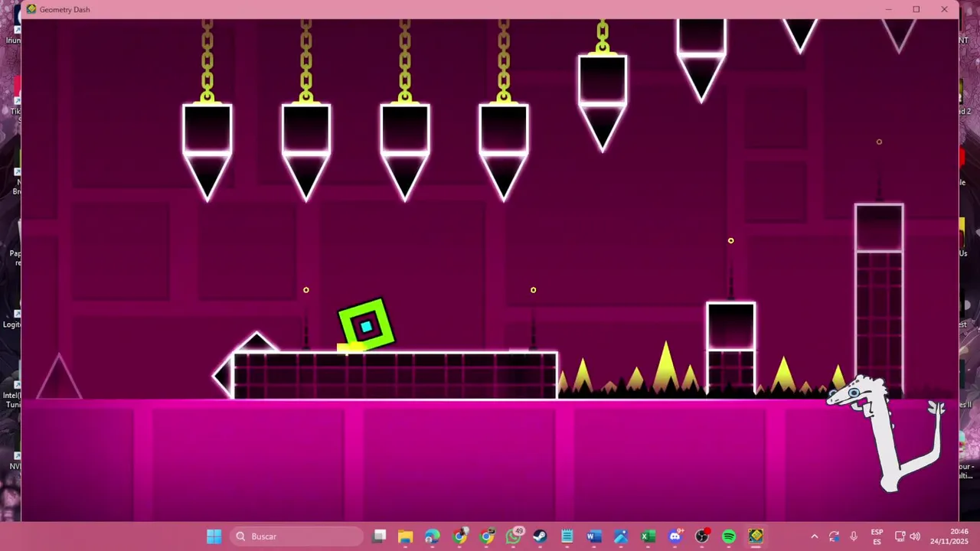Open Microsoft Word from the taskbar
The image size is (980, 551).
coord(593,536)
